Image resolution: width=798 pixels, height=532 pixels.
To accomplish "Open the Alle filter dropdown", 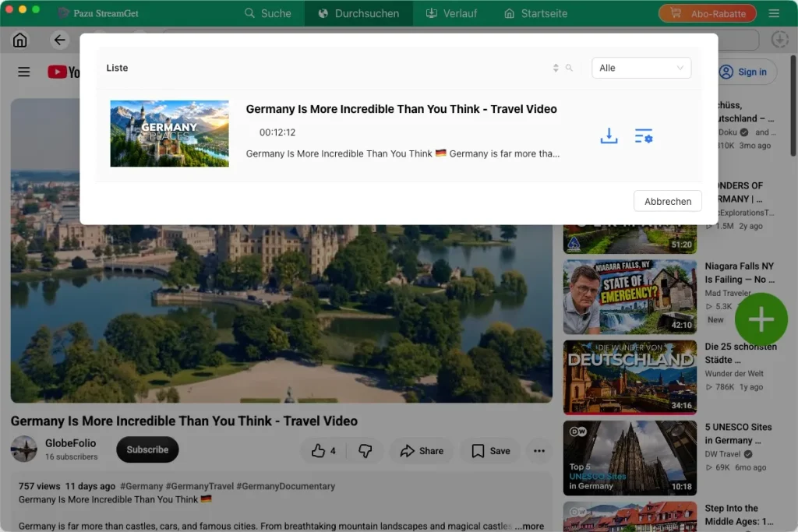I will pyautogui.click(x=641, y=68).
